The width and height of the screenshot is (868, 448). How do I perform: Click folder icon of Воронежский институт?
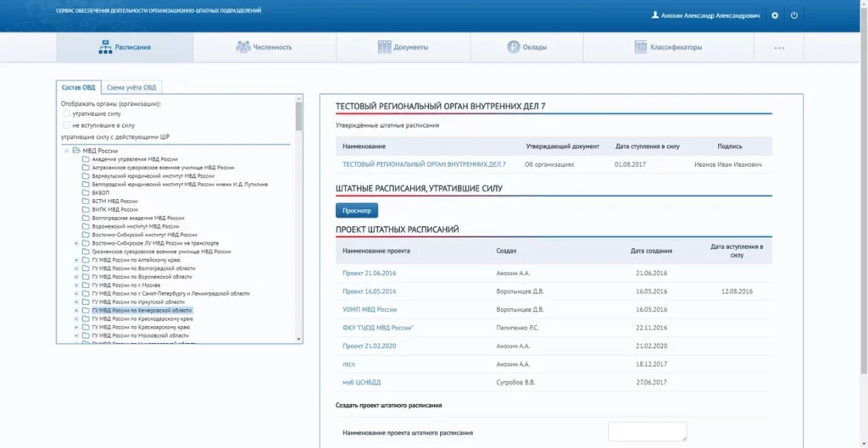click(x=86, y=226)
